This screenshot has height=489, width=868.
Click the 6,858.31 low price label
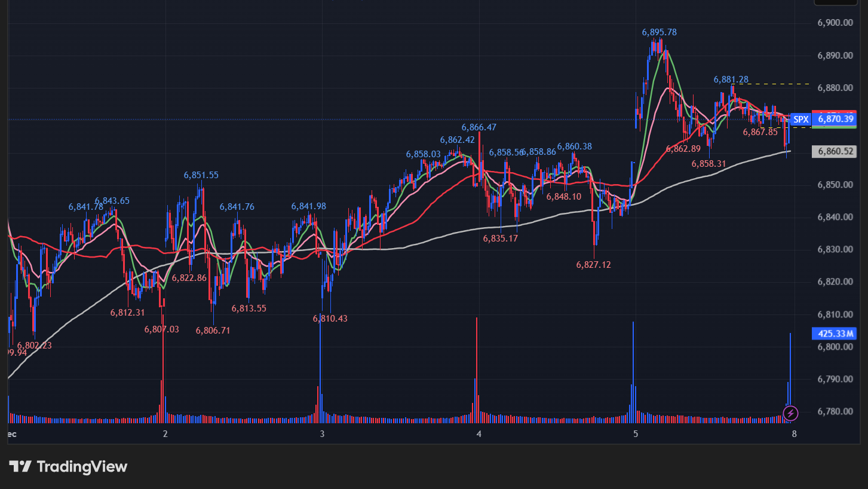(708, 163)
